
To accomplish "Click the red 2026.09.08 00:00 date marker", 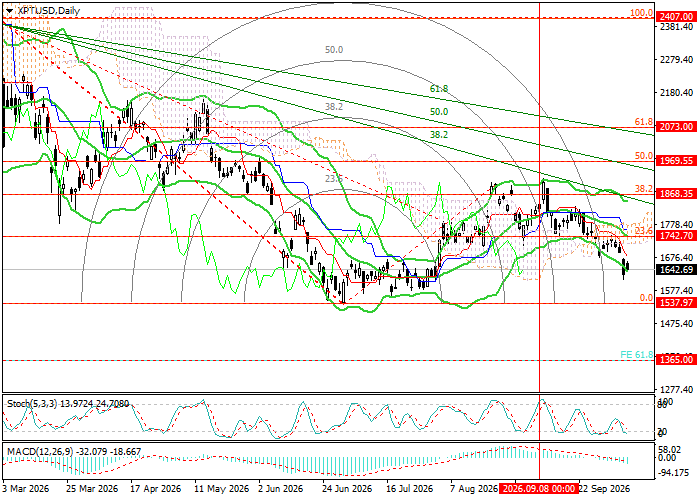I will 538,489.
